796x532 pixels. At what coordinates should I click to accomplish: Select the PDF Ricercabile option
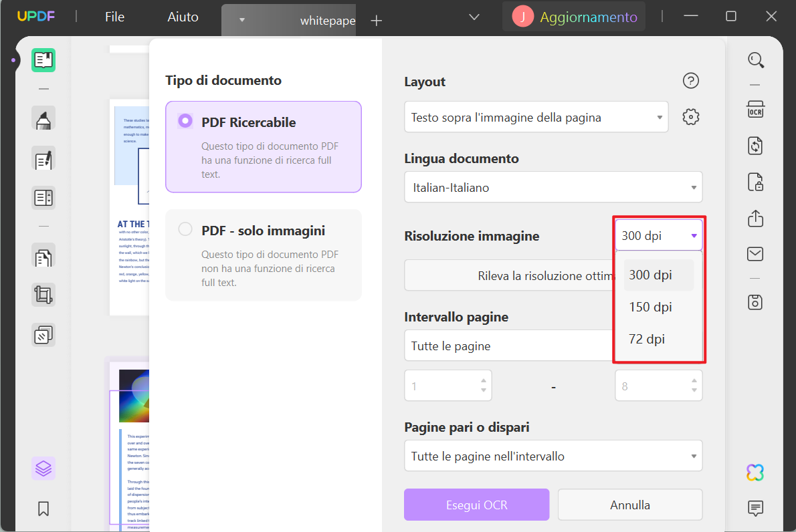185,122
